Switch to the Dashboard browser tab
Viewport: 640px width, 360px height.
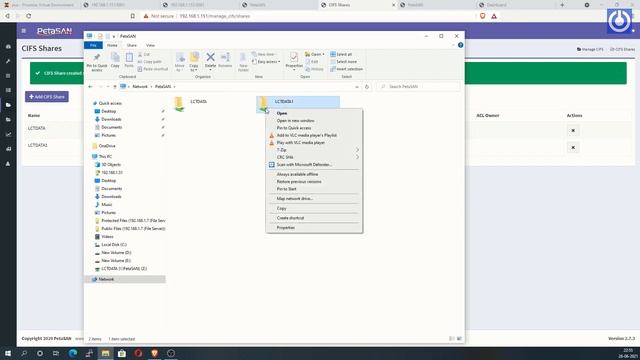[496, 5]
